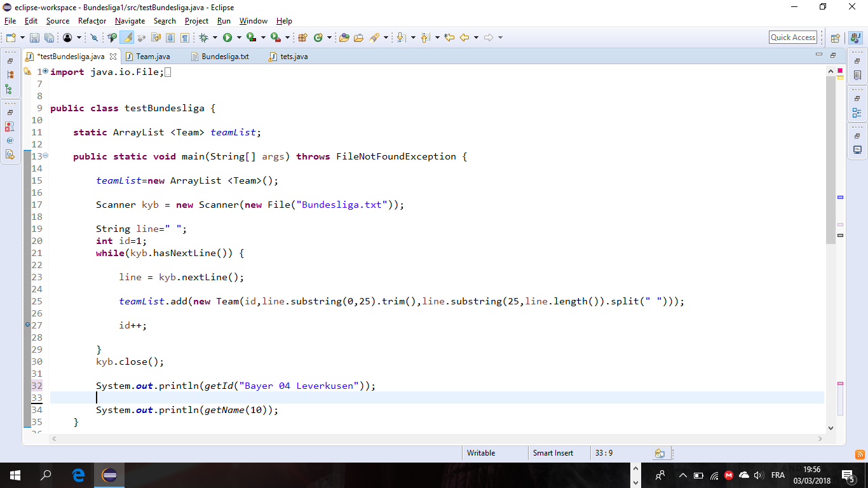The height and width of the screenshot is (488, 868).
Task: Open the Navigate menu
Action: point(130,21)
